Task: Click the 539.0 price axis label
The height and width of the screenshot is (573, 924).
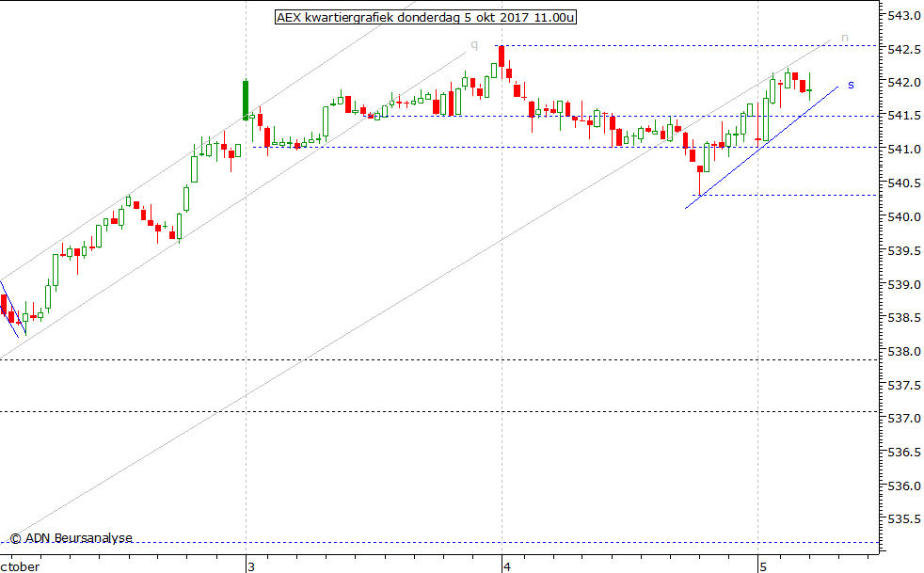Action: click(x=904, y=284)
